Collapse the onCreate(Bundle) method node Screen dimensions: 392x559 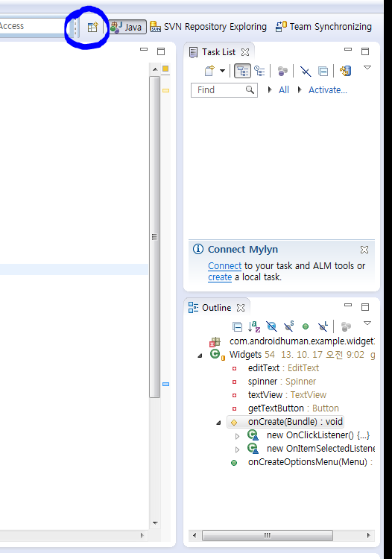(218, 423)
